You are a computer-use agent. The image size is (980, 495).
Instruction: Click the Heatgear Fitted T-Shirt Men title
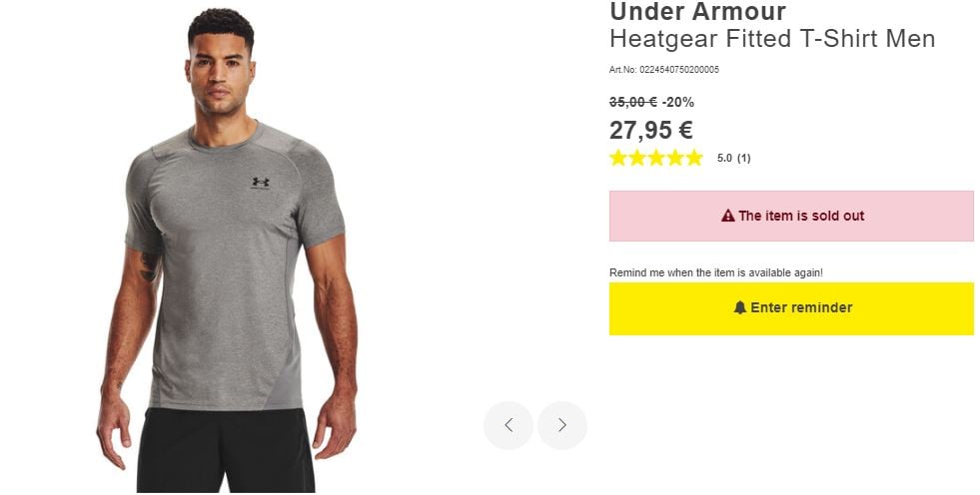pyautogui.click(x=772, y=39)
